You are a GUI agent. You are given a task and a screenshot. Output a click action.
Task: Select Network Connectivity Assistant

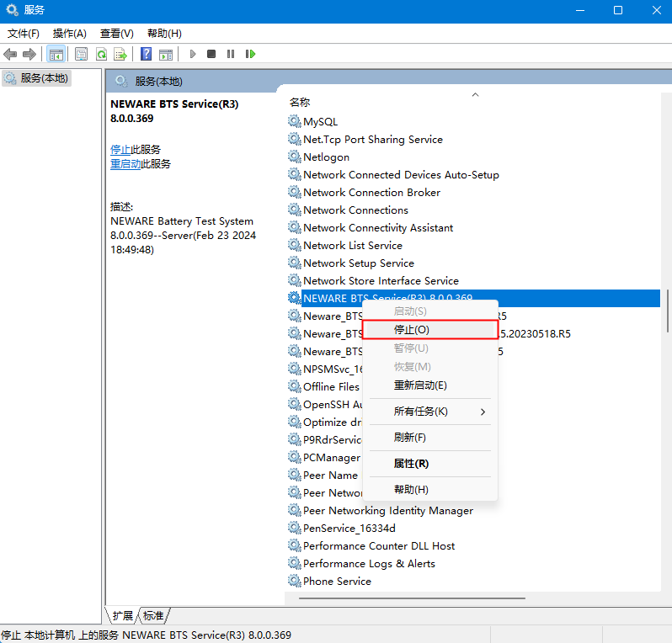[x=378, y=227]
